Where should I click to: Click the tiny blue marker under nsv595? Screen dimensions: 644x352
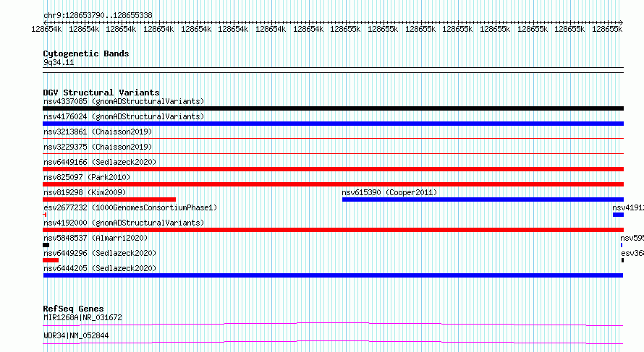[x=622, y=245]
